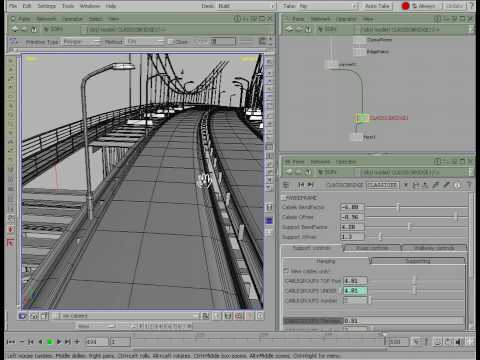Toggle the audio speaker icon in playbar
Image resolution: width=480 pixels, height=360 pixels.
coord(460,342)
